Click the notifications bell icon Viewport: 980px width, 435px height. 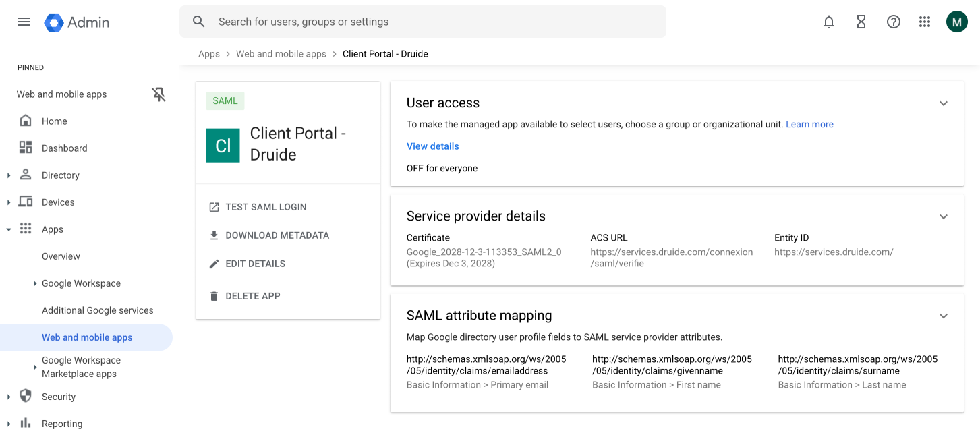point(829,22)
